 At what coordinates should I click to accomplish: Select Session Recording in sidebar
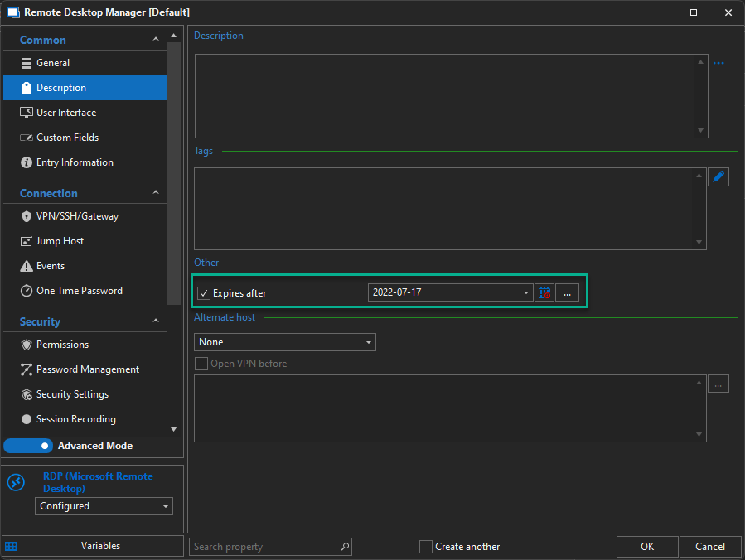[x=75, y=419]
